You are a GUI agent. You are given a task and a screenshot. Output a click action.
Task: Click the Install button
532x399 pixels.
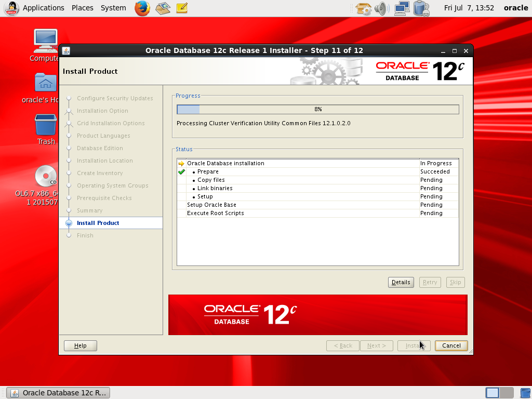coord(414,345)
